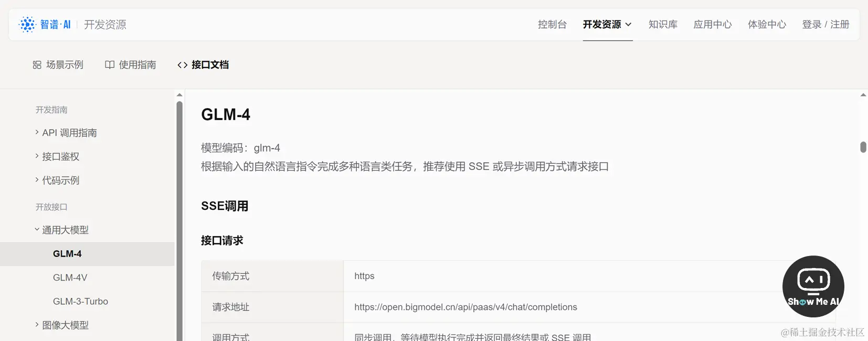This screenshot has width=868, height=341.
Task: Click the 场景示例 grid icon
Action: pos(37,65)
